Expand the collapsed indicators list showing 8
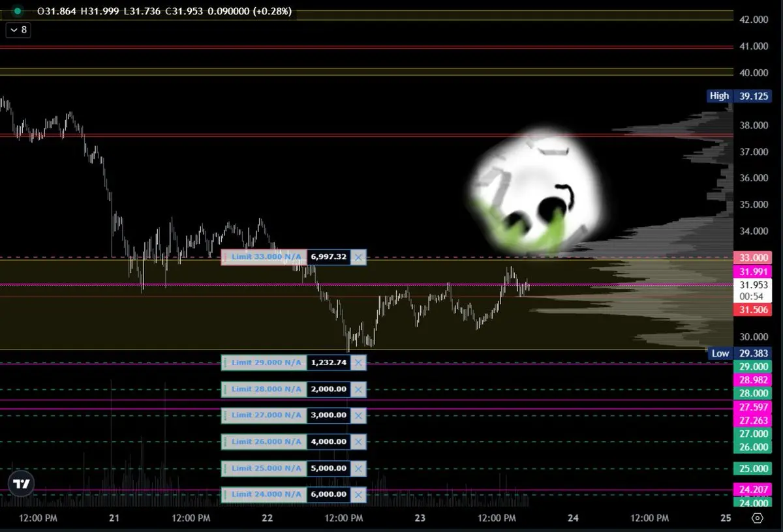 tap(18, 29)
